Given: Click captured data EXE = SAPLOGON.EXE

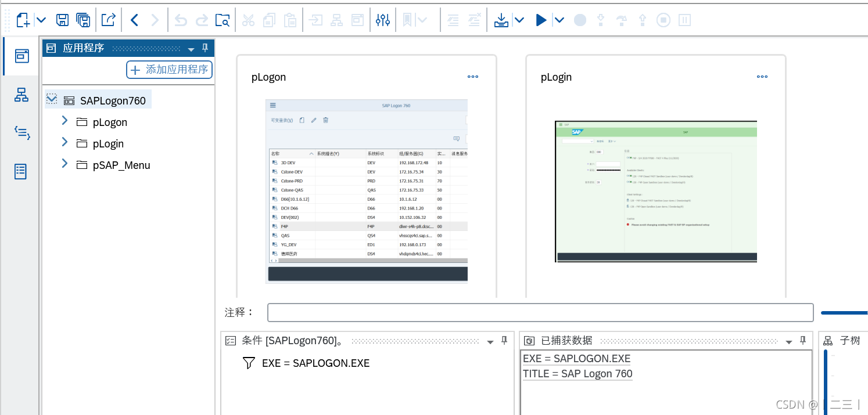Looking at the screenshot, I should point(576,359).
